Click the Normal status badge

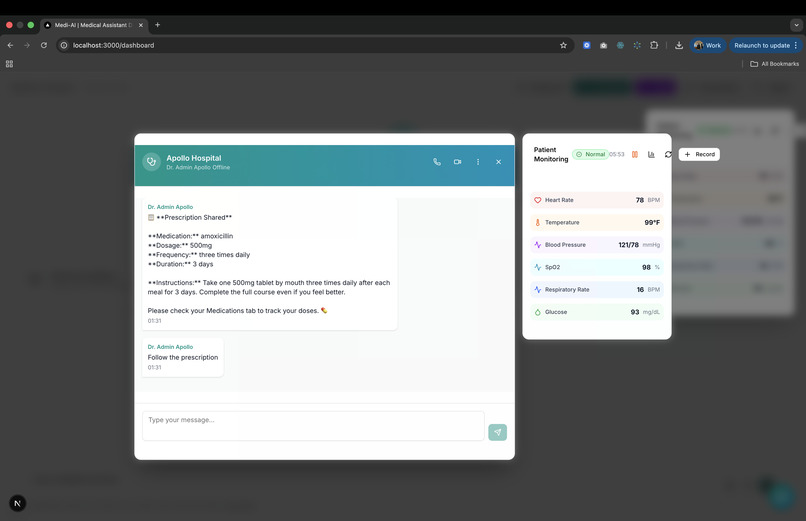590,154
